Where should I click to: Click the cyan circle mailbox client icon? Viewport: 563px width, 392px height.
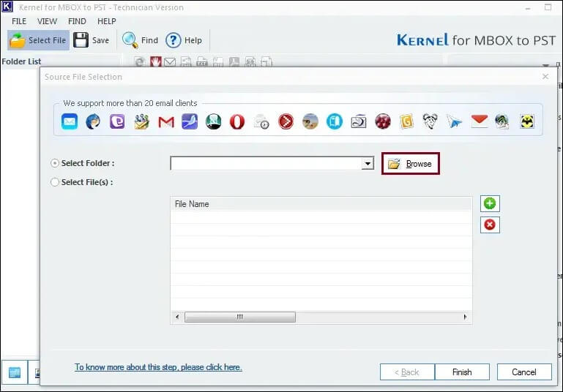click(x=335, y=121)
